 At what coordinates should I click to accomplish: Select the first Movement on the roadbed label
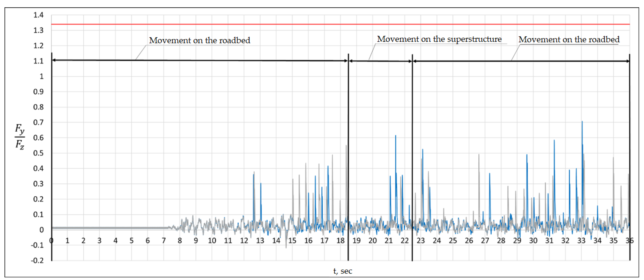point(200,40)
